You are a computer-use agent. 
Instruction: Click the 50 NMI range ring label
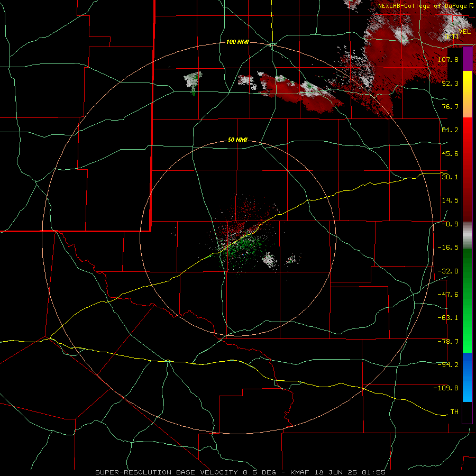[x=237, y=140]
